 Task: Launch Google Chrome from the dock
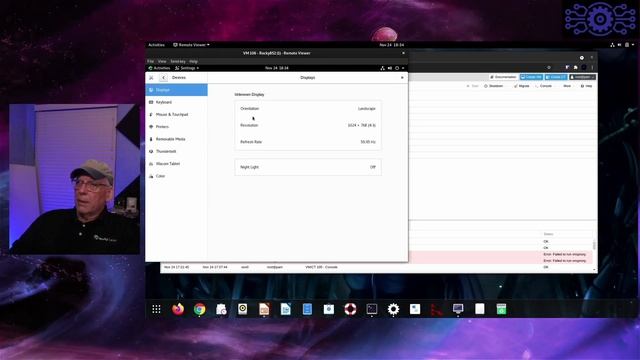tap(200, 309)
